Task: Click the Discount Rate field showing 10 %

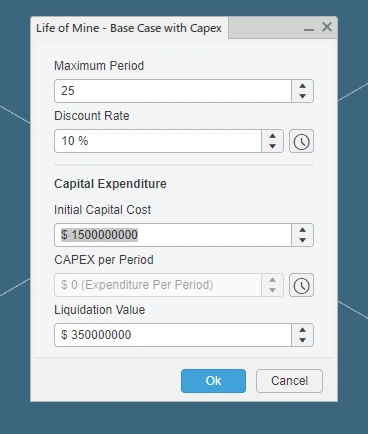Action: (158, 141)
